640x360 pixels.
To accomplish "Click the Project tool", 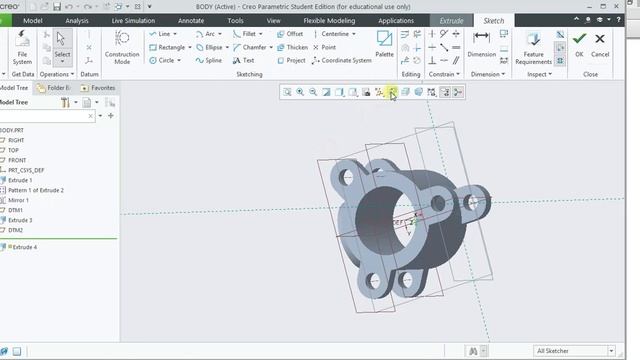I will tap(291, 60).
